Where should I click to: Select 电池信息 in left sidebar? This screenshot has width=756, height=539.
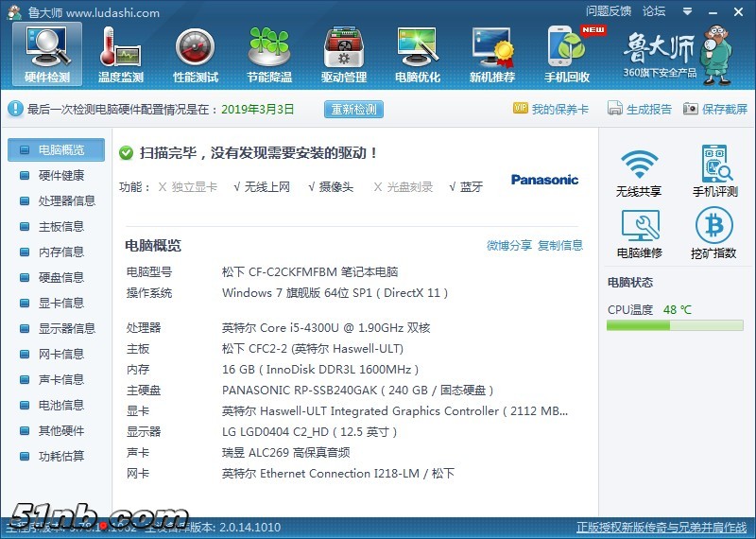click(60, 405)
